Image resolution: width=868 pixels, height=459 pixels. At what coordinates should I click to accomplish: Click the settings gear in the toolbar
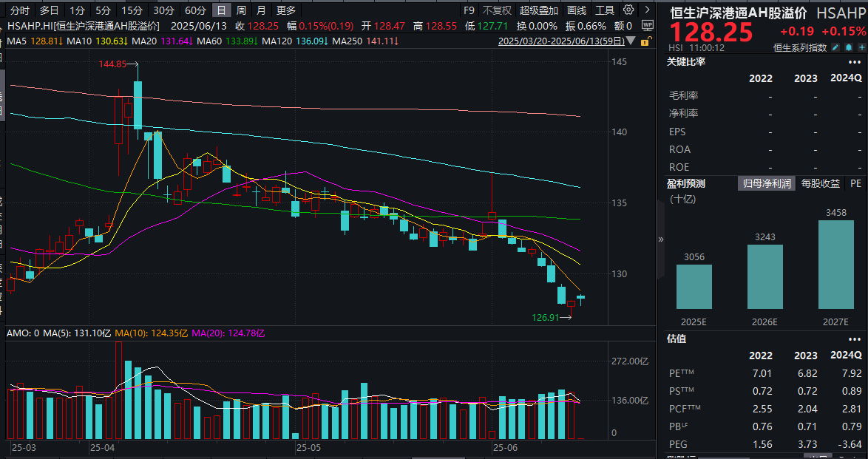(x=630, y=10)
